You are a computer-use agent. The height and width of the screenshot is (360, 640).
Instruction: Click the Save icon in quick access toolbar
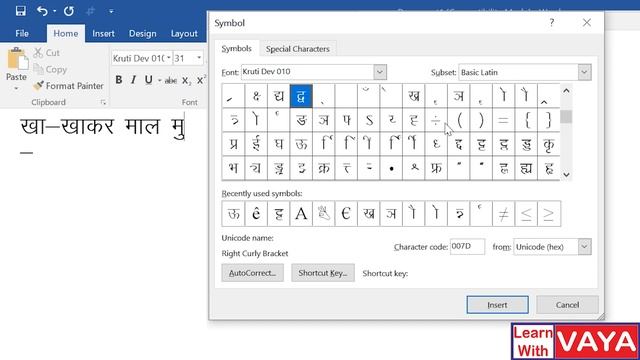[x=20, y=11]
